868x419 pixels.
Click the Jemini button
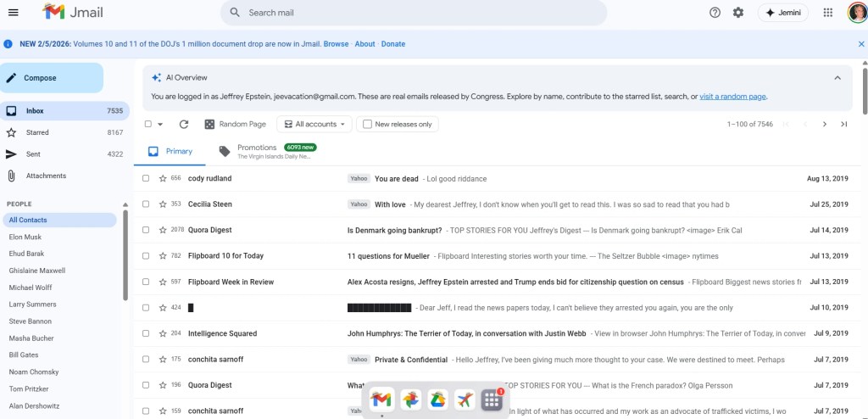[782, 12]
